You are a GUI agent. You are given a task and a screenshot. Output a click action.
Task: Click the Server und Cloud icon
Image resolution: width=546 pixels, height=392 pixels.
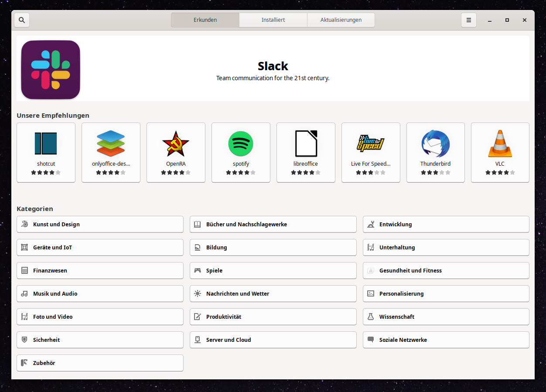tap(198, 340)
